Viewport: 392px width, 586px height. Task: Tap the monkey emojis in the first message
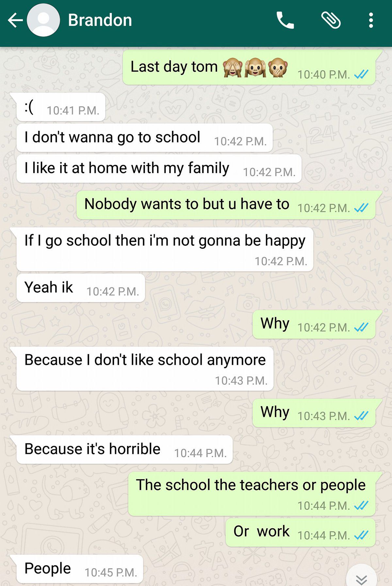255,67
